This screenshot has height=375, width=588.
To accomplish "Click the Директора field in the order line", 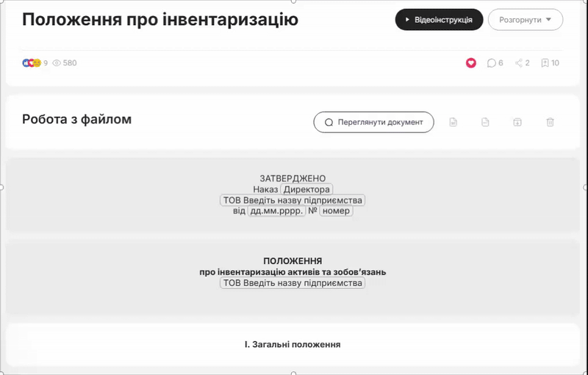I will click(x=307, y=190).
